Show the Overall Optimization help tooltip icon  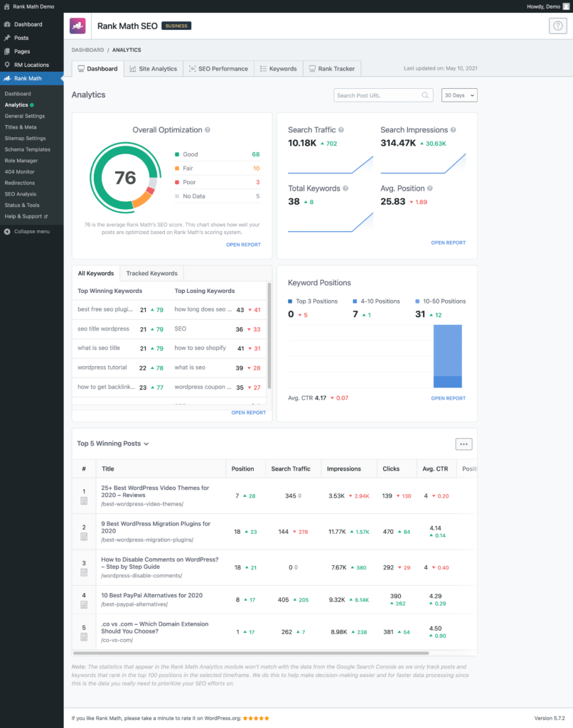coord(208,130)
